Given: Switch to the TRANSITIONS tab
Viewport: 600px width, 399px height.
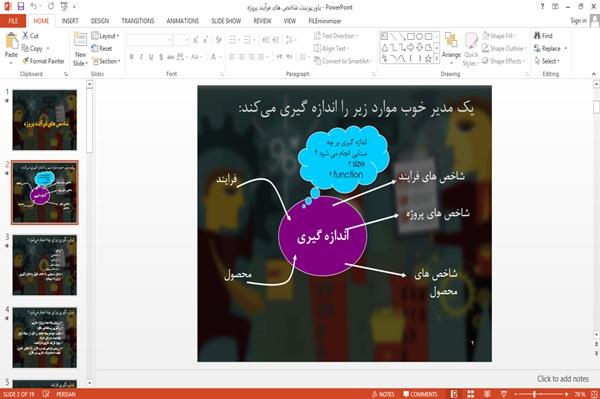Looking at the screenshot, I should pos(138,21).
